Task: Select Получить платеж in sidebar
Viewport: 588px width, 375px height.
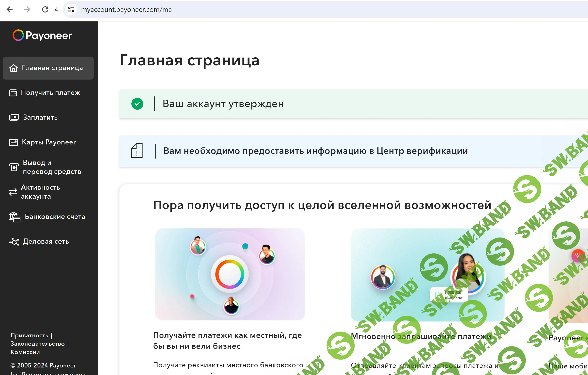Action: [50, 93]
